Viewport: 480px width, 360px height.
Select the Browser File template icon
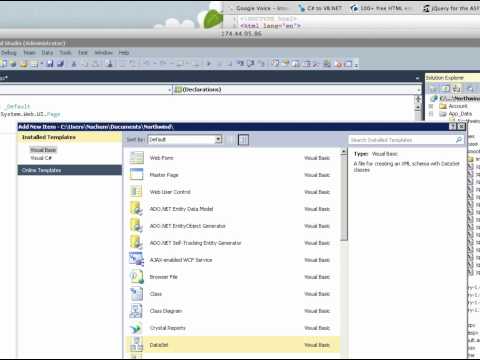tap(136, 277)
